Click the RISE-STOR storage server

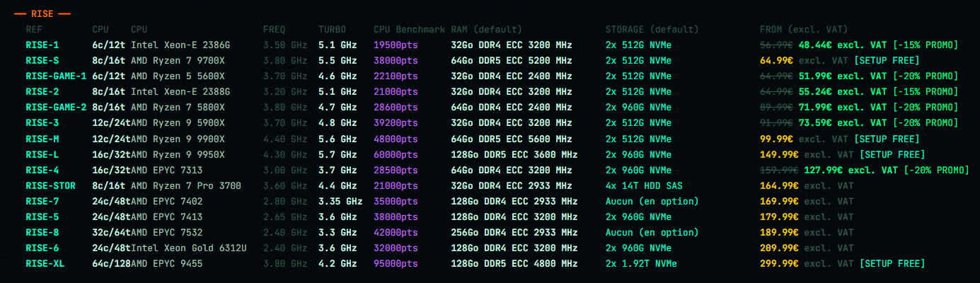[50, 185]
